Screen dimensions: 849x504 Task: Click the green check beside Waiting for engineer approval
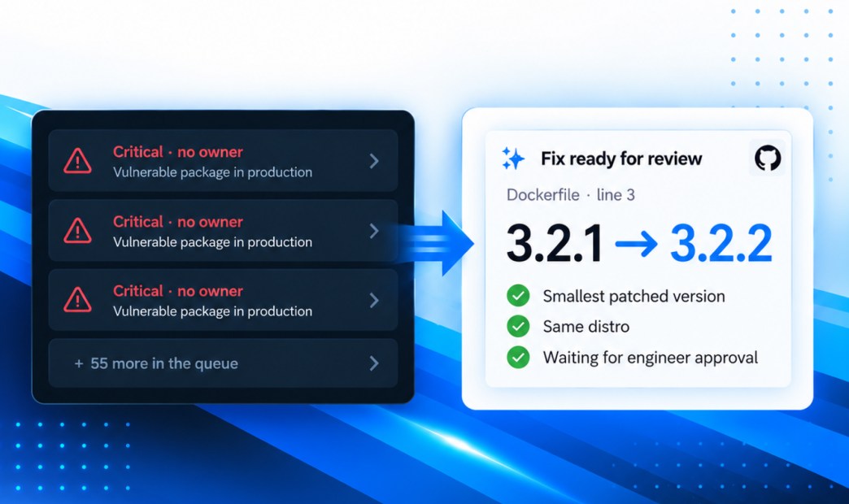(518, 357)
